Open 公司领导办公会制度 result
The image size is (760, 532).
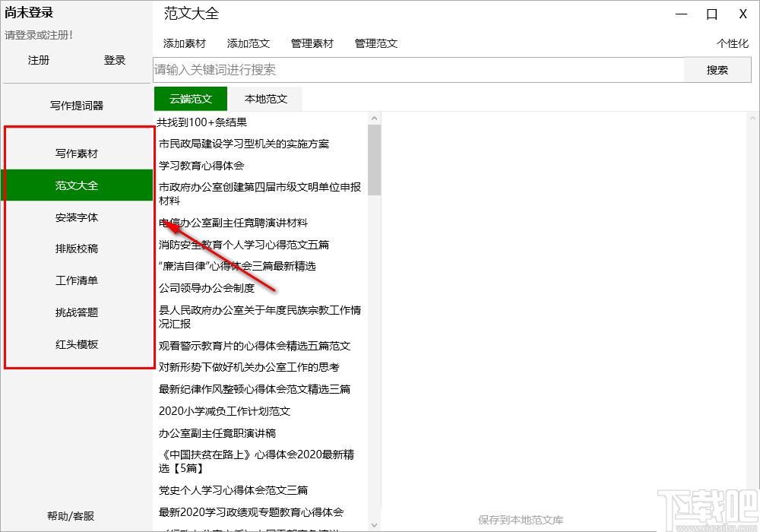[207, 288]
